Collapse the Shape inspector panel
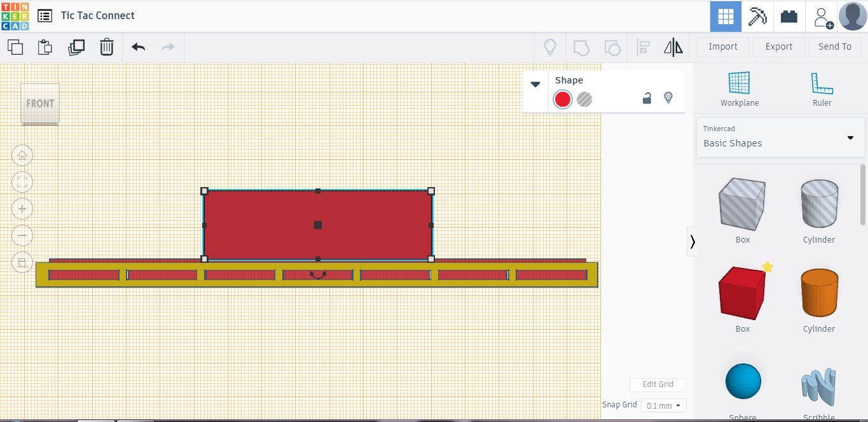868x422 pixels. tap(535, 84)
